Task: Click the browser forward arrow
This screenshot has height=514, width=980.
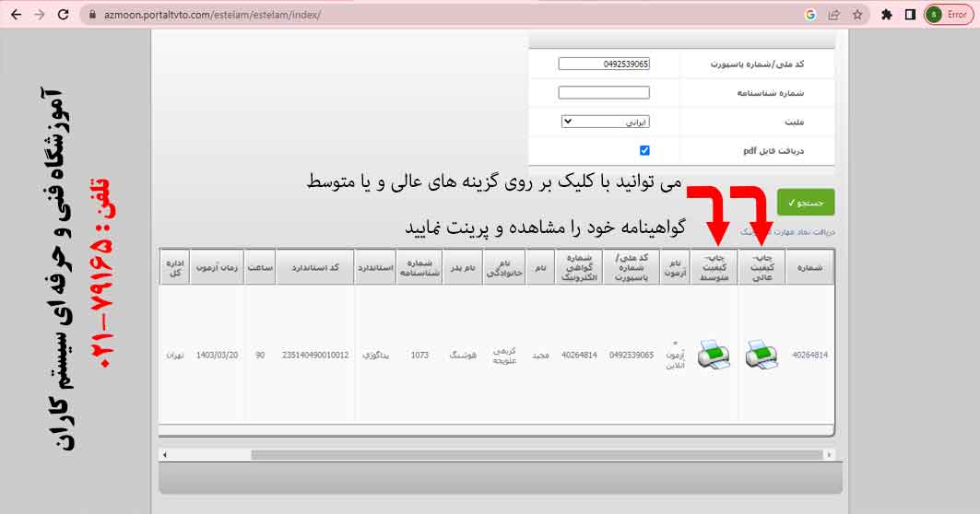Action: pyautogui.click(x=39, y=15)
